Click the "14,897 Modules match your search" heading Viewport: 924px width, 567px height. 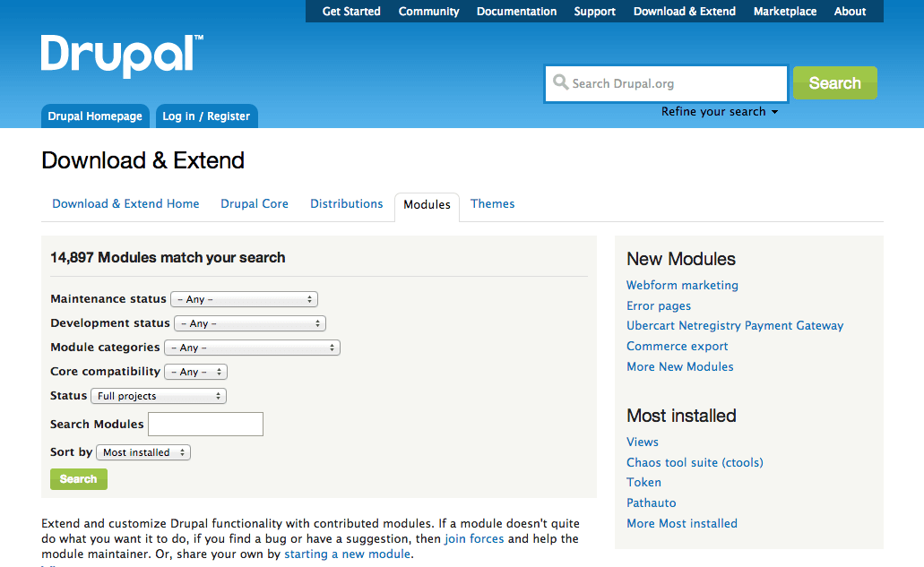coord(168,257)
